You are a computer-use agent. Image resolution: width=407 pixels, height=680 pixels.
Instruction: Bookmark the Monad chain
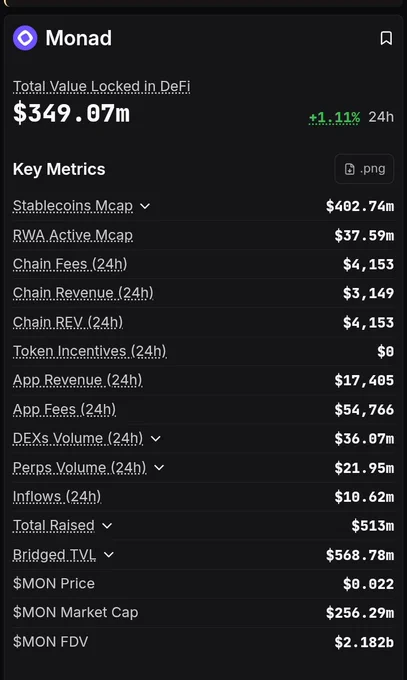[x=386, y=38]
